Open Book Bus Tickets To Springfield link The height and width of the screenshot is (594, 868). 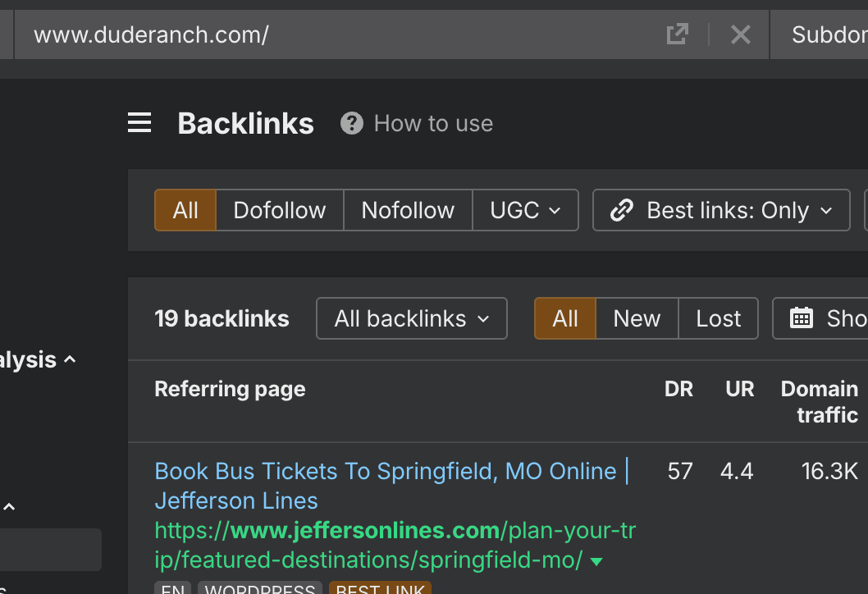tap(385, 472)
